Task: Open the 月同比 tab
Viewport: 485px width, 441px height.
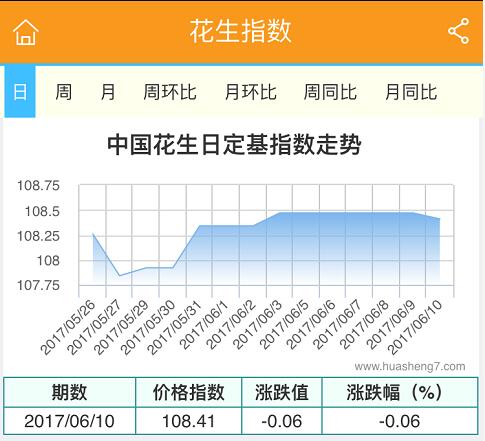Action: 411,92
